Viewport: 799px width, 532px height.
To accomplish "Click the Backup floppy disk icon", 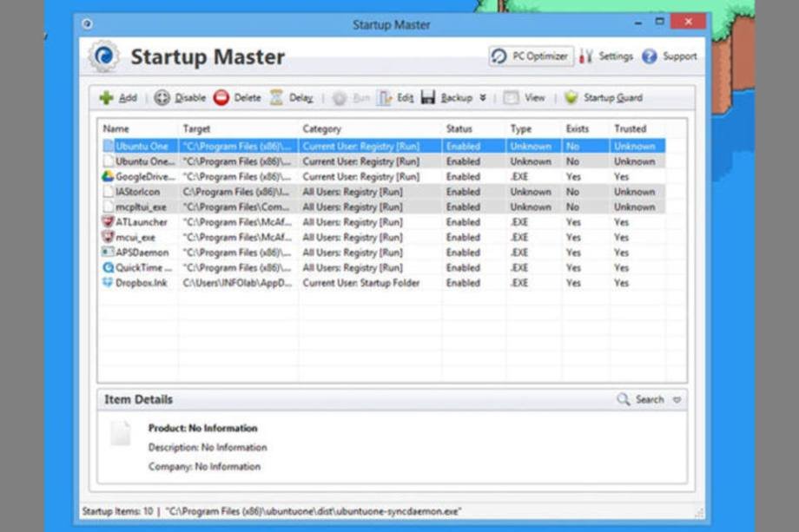I will 428,98.
